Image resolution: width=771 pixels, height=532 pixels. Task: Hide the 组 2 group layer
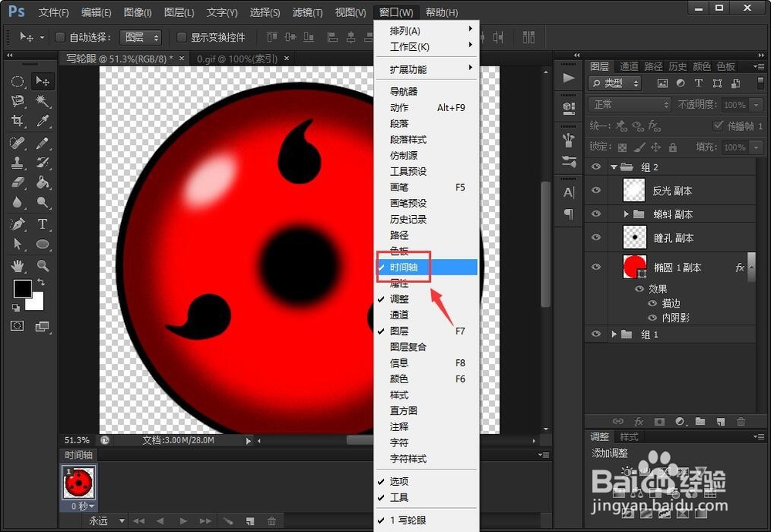596,167
